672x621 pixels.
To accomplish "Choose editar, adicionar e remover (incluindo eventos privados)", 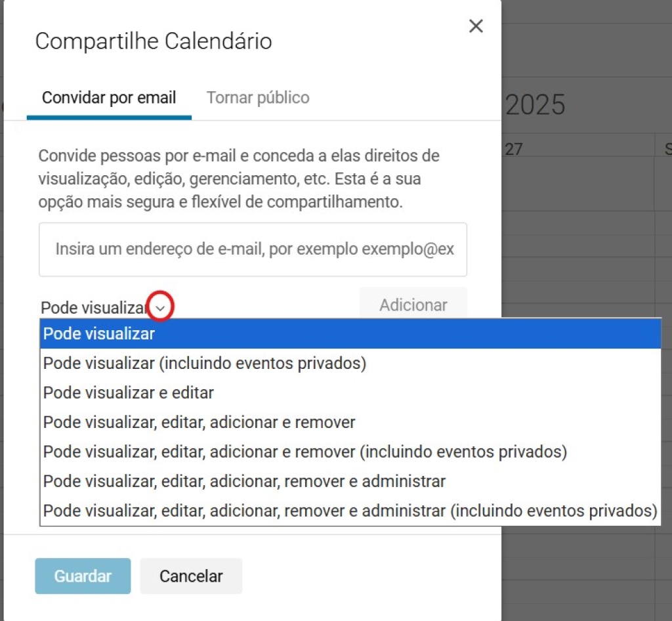I will click(x=305, y=452).
